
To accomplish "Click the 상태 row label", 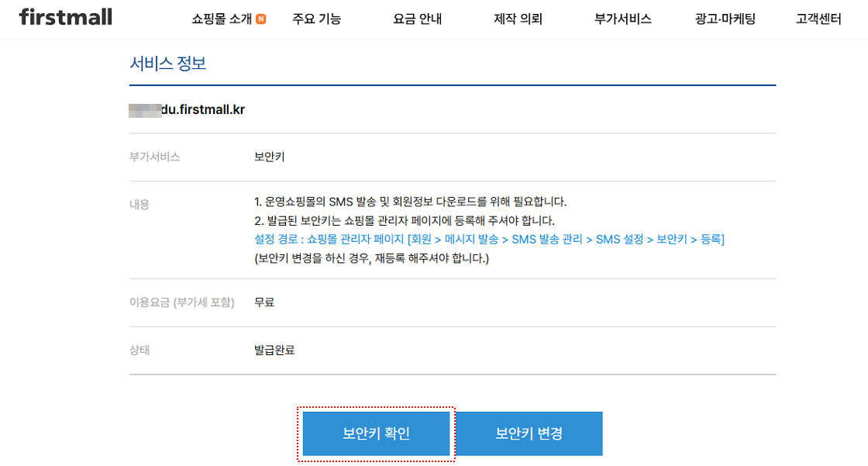I will (139, 350).
